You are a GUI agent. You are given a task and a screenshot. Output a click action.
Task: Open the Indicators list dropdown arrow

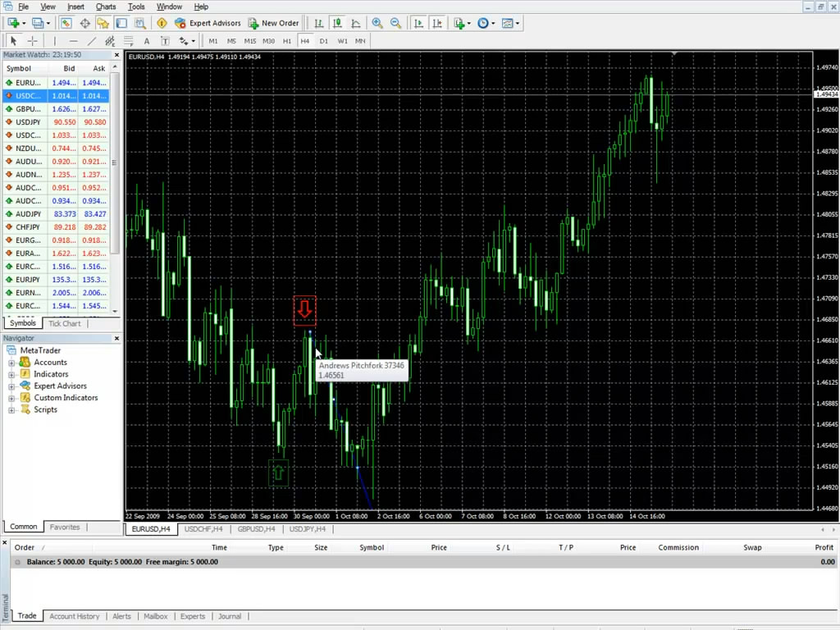pos(468,23)
